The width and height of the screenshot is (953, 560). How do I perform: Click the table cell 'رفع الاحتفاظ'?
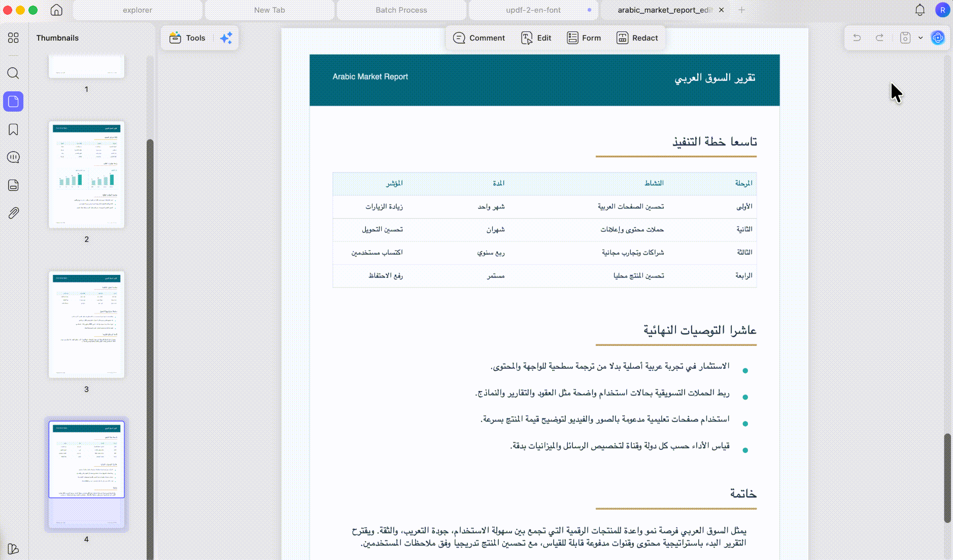[x=386, y=275]
